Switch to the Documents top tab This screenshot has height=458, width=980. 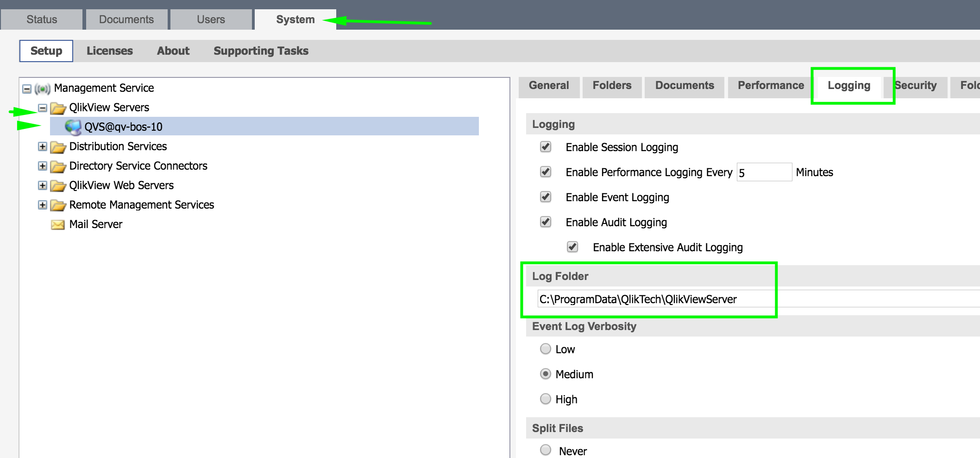point(126,19)
